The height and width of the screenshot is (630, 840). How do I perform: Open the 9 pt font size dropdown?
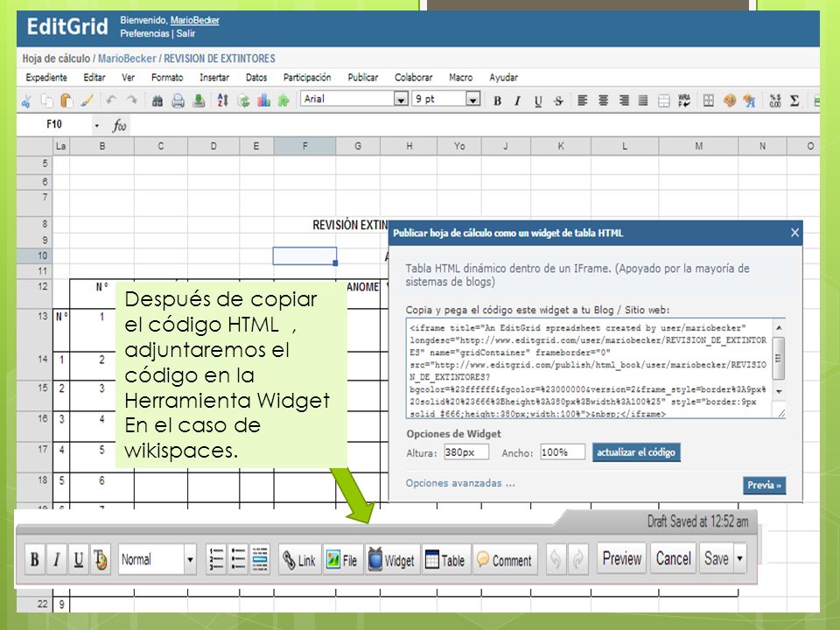472,99
